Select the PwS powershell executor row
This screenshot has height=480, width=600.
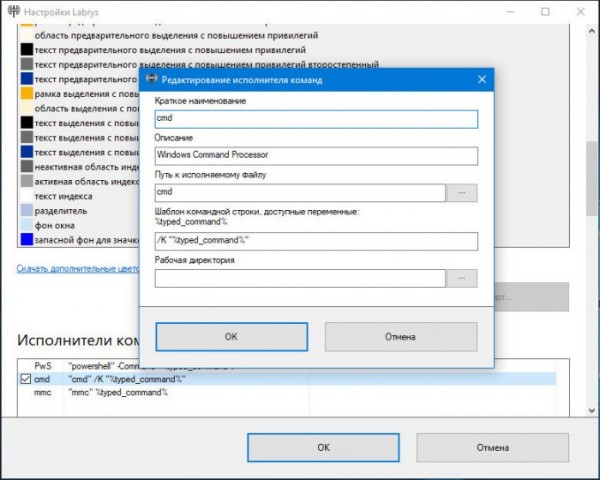pyautogui.click(x=287, y=366)
